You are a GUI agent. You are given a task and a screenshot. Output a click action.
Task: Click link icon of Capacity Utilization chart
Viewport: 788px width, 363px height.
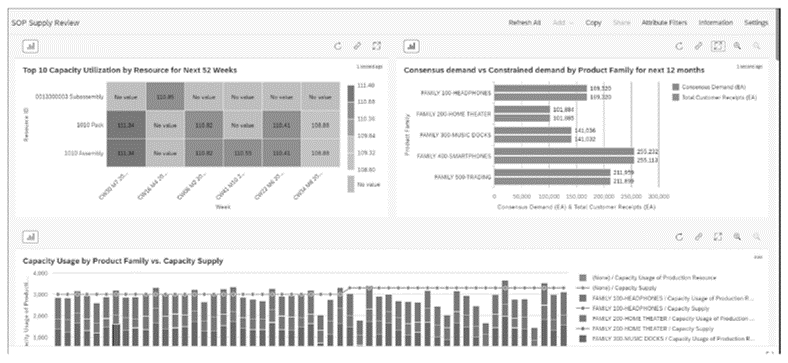point(357,46)
